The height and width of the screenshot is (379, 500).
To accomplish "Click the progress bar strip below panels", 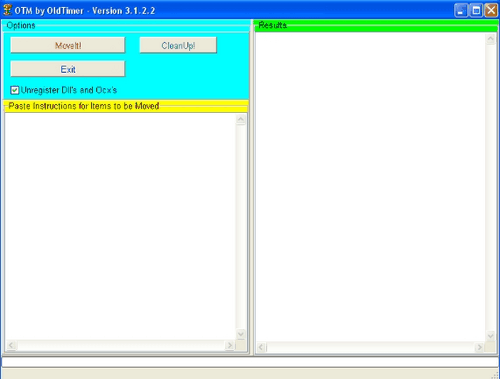I will (x=250, y=362).
